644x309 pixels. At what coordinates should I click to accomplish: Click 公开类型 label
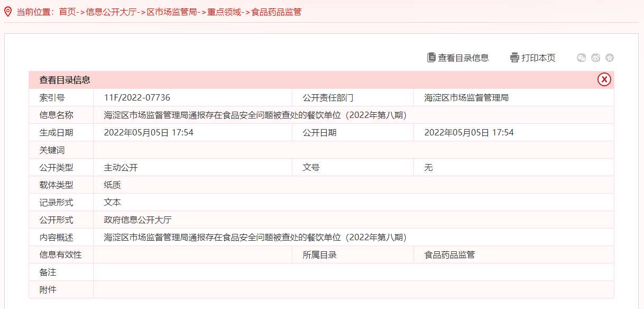tap(56, 168)
